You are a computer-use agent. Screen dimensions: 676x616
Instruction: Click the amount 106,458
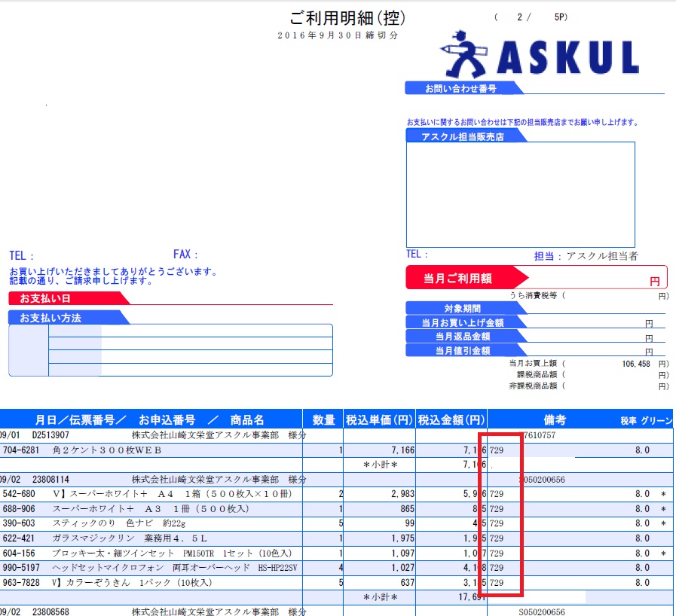pos(636,364)
